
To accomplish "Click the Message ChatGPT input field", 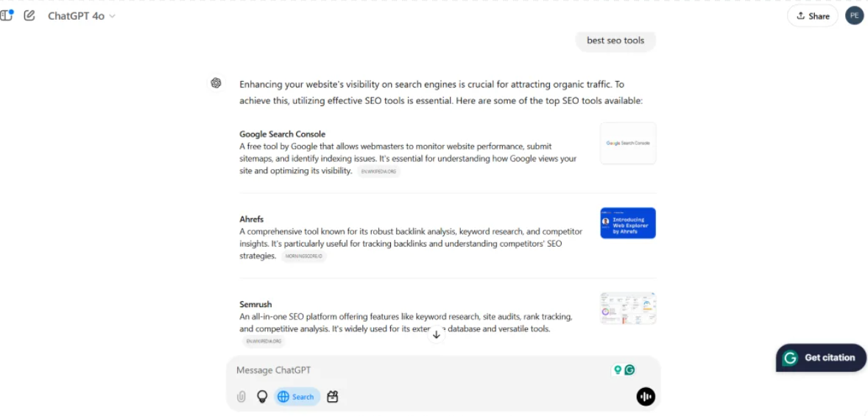I will [420, 370].
